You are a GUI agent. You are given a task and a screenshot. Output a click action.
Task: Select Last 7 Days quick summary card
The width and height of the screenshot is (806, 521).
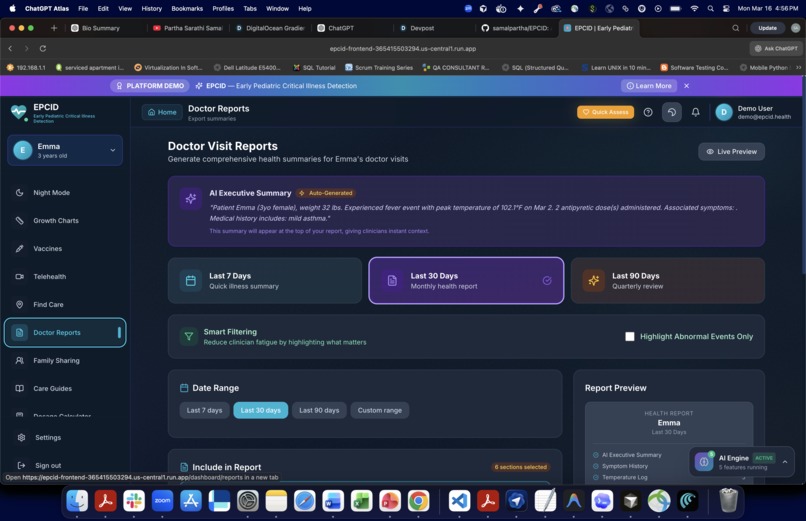pyautogui.click(x=265, y=281)
